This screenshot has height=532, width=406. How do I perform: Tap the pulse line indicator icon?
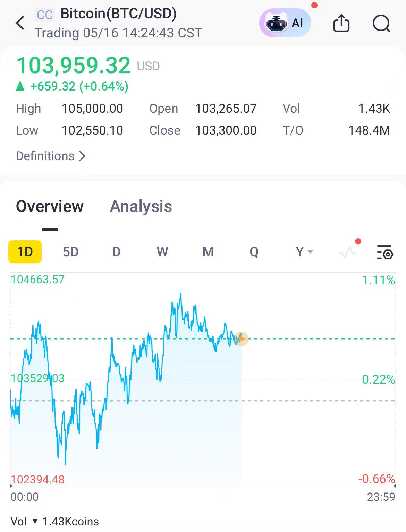(348, 252)
